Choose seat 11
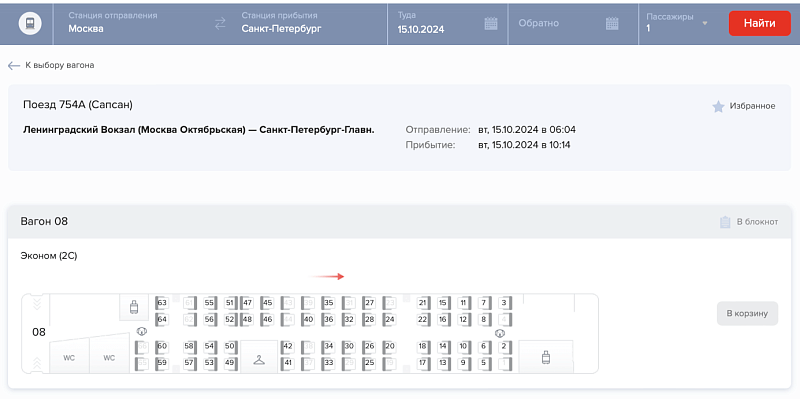Viewport: 800px width, 399px height. coord(464,303)
